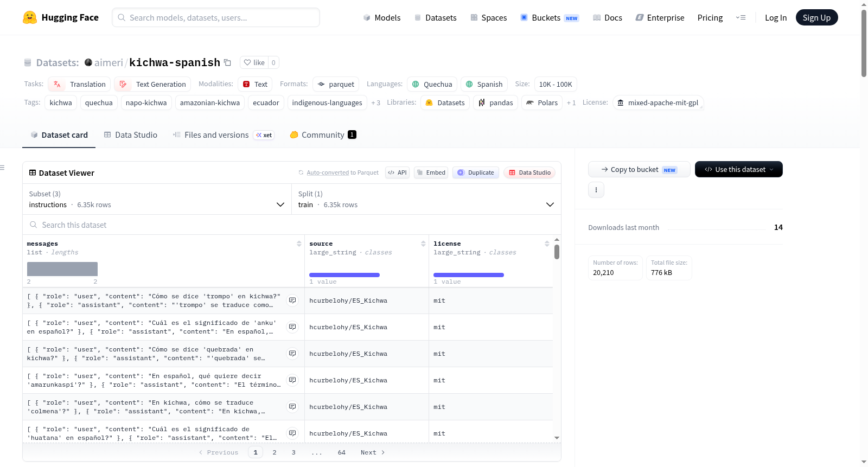Select the Quechua language tag
Viewport: 868px width, 467px height.
coord(432,84)
